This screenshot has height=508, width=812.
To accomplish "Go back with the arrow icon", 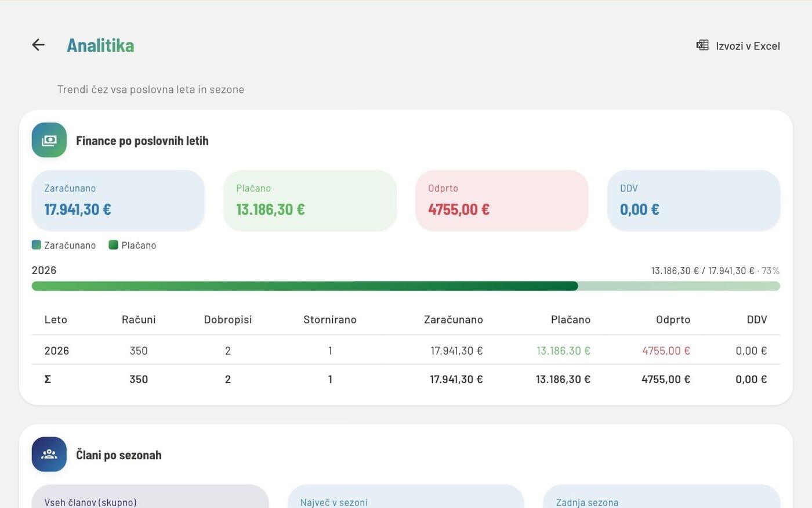I will [38, 45].
